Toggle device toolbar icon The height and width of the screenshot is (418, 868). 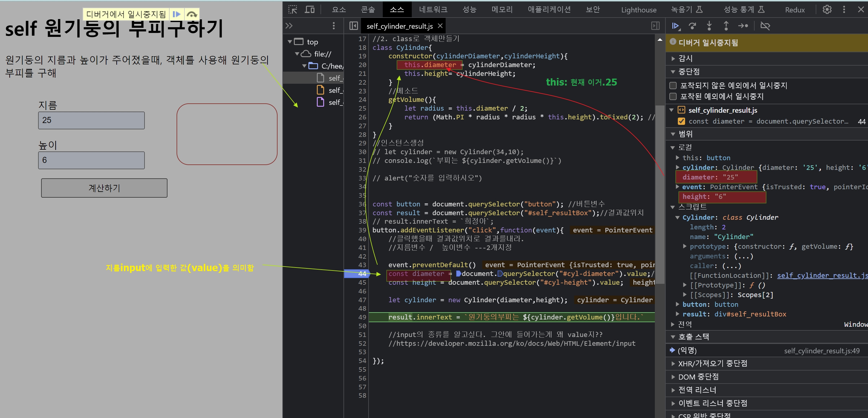pyautogui.click(x=309, y=9)
